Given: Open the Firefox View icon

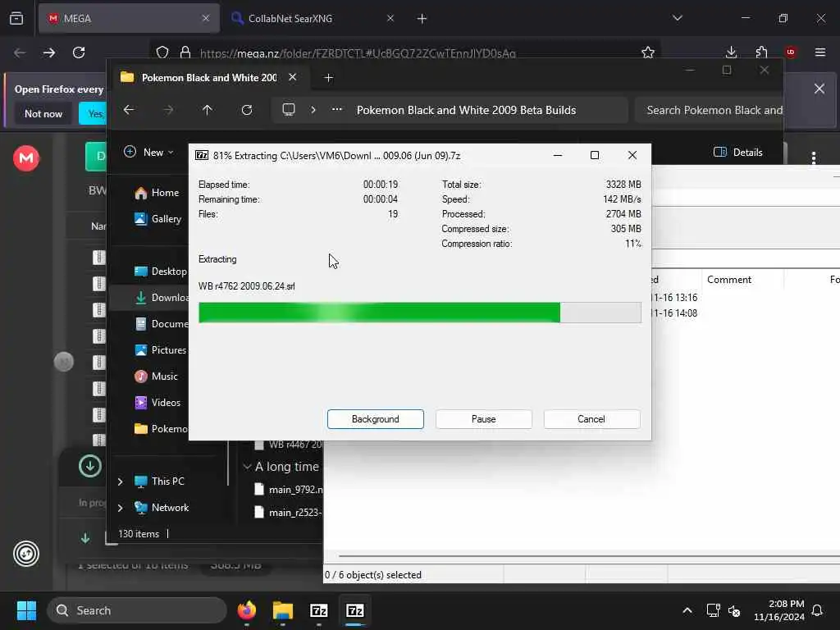Looking at the screenshot, I should [16, 18].
